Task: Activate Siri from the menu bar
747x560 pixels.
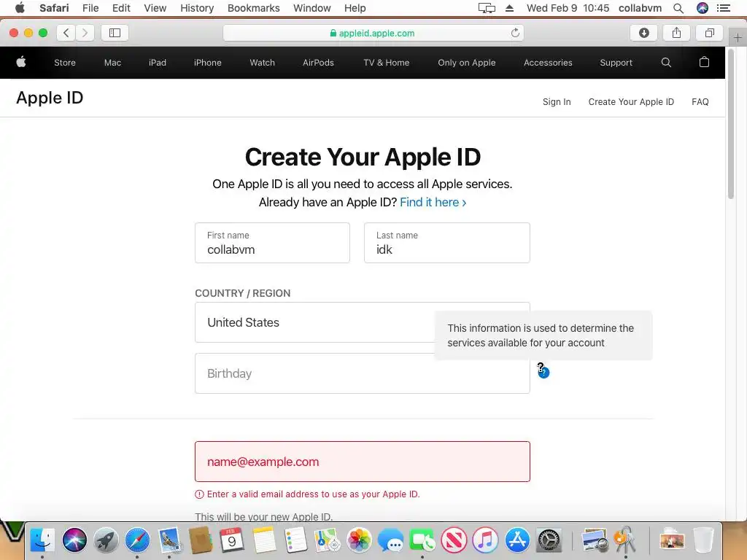Action: [x=703, y=8]
